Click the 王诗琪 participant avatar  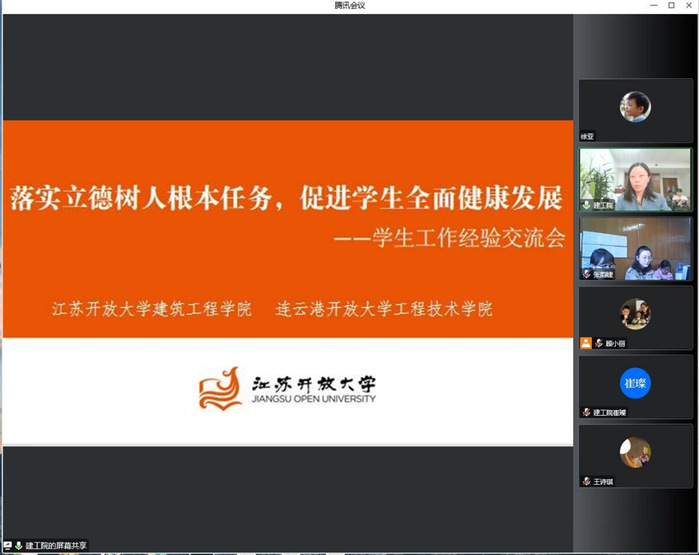(x=635, y=452)
